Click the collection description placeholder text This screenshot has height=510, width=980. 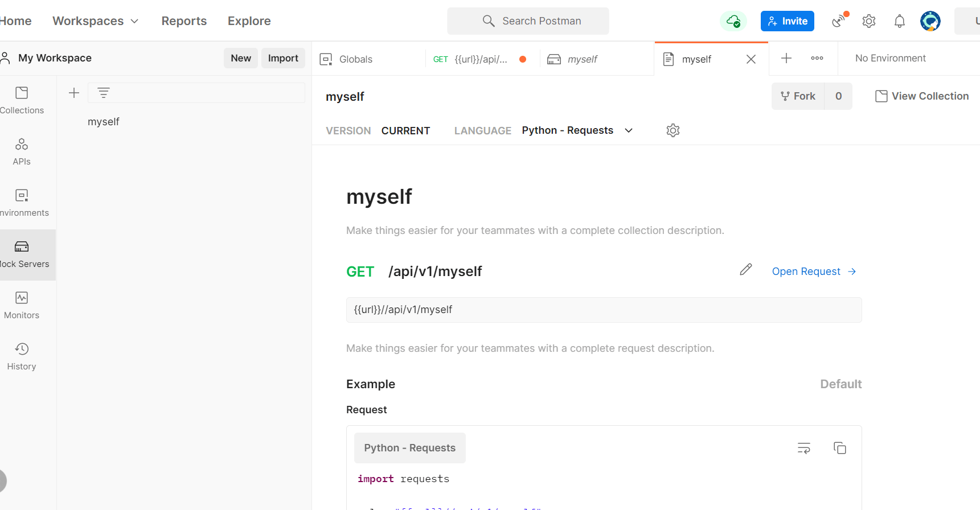535,231
